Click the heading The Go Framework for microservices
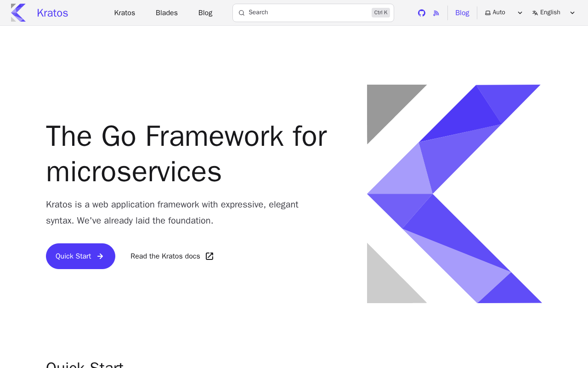 (187, 154)
